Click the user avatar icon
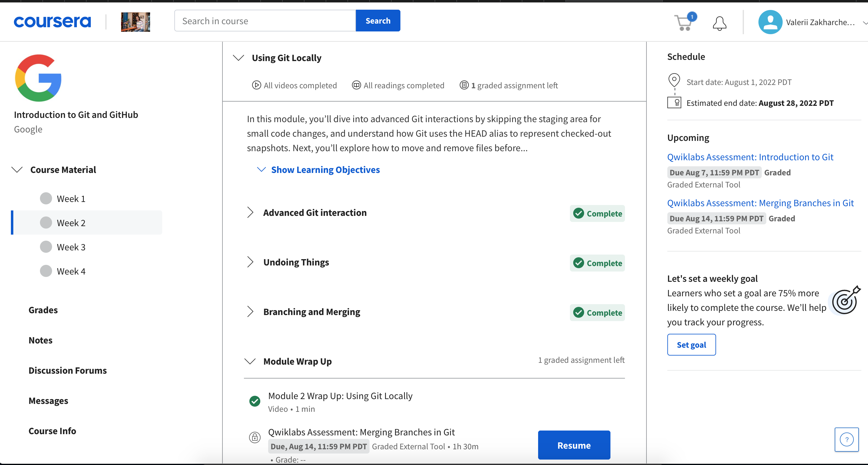 (770, 22)
